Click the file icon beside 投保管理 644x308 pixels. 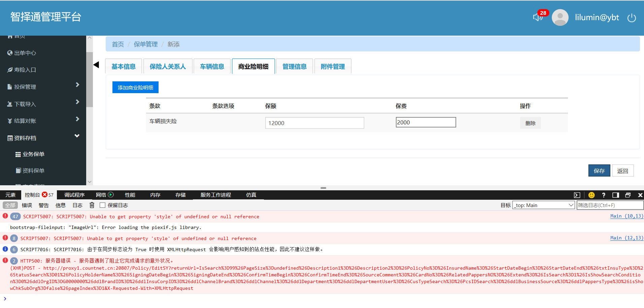pos(10,87)
